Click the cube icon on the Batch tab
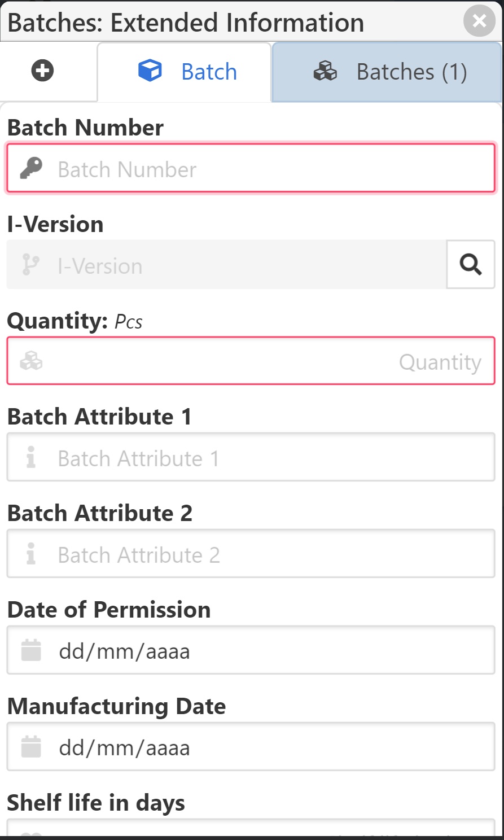Screen dimensions: 504x840 [x=150, y=71]
